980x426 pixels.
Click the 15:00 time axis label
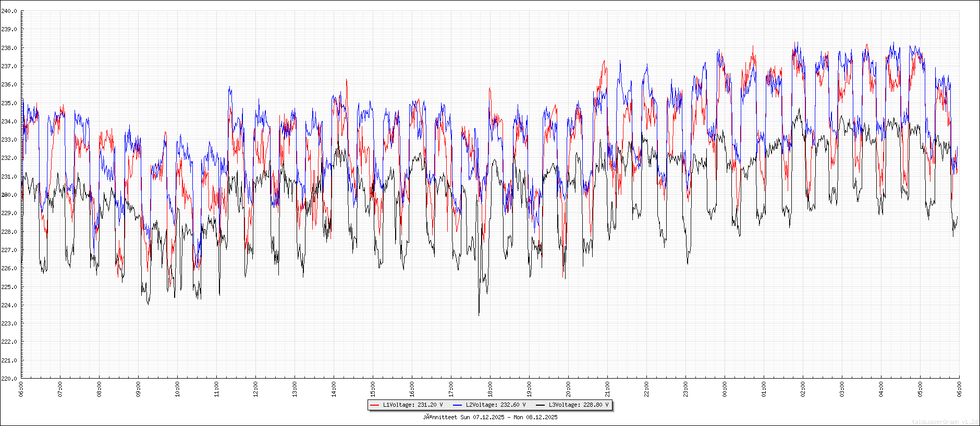373,389
